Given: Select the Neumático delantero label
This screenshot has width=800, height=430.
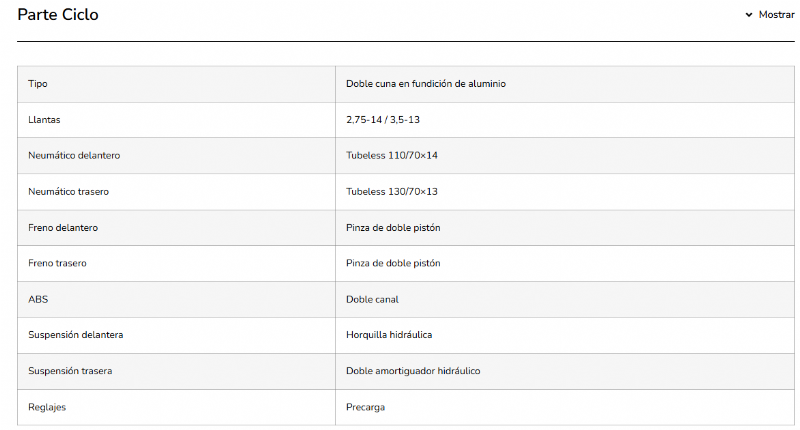Looking at the screenshot, I should [75, 156].
